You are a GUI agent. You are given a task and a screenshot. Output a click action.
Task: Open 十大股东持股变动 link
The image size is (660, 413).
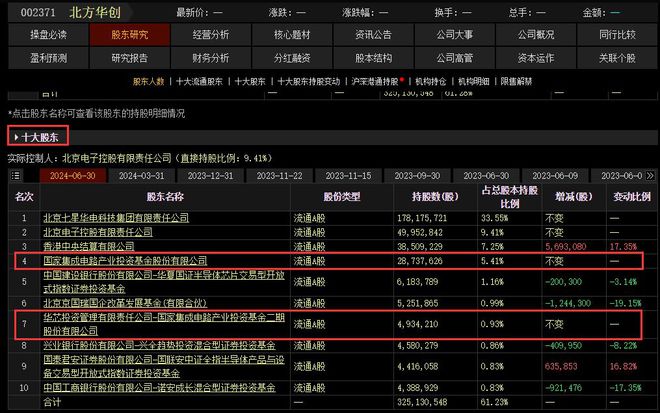(309, 82)
